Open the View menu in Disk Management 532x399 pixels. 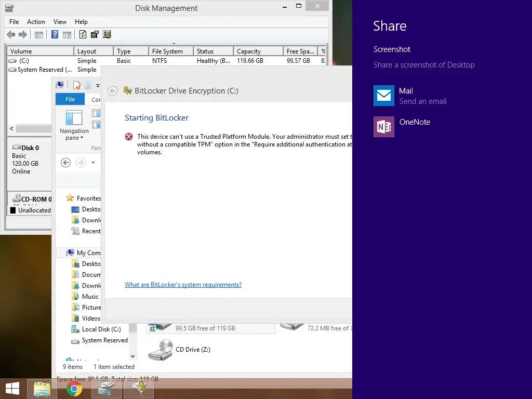click(60, 22)
